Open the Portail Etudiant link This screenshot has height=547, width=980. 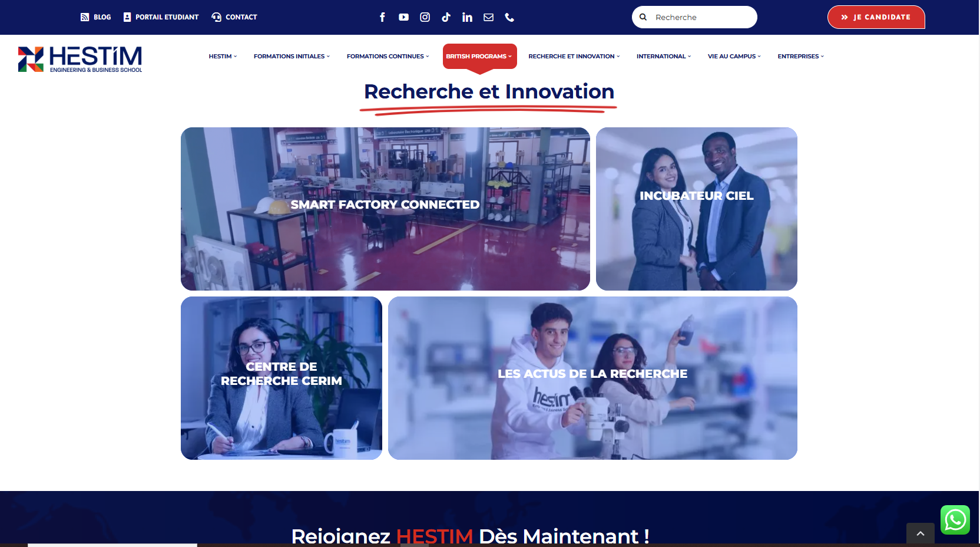(x=161, y=17)
